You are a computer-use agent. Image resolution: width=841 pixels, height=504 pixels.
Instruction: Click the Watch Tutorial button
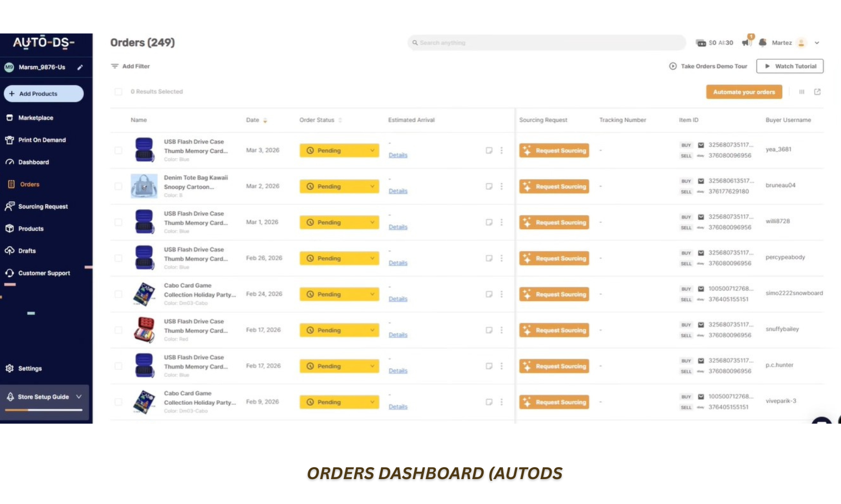coord(790,66)
